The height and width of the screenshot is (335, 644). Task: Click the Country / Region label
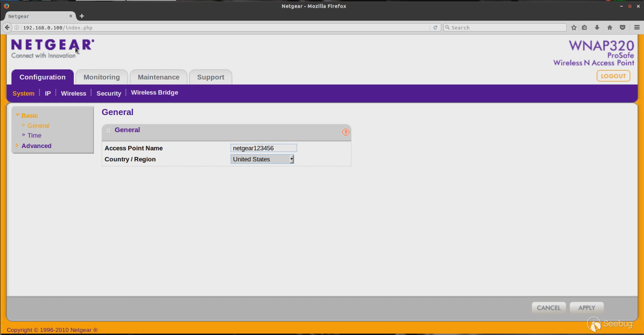point(130,159)
